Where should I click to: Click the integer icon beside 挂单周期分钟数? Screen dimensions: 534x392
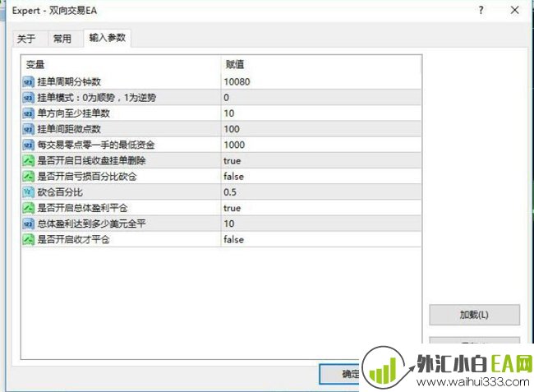coord(28,82)
